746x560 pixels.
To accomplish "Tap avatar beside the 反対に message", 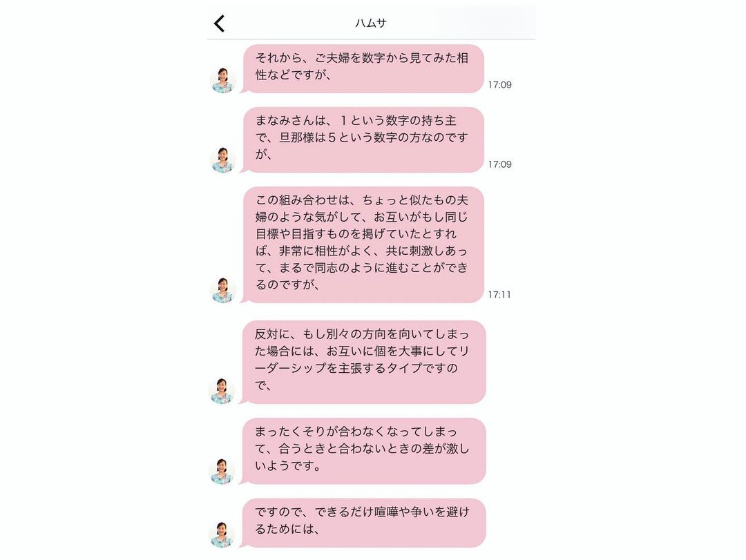I will point(222,391).
